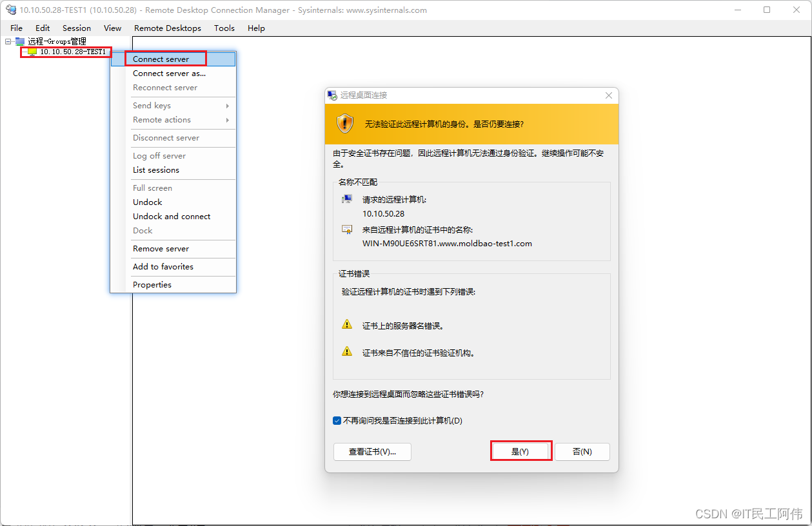812x526 pixels.
Task: Click the 远程桌面连接 dialog title bar icon
Action: tap(332, 95)
